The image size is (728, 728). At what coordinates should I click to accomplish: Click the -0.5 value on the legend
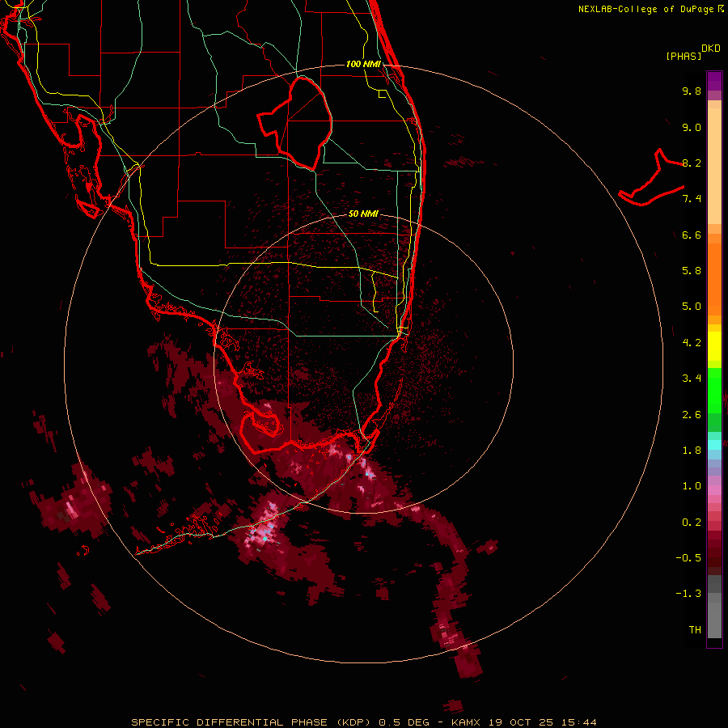point(688,558)
